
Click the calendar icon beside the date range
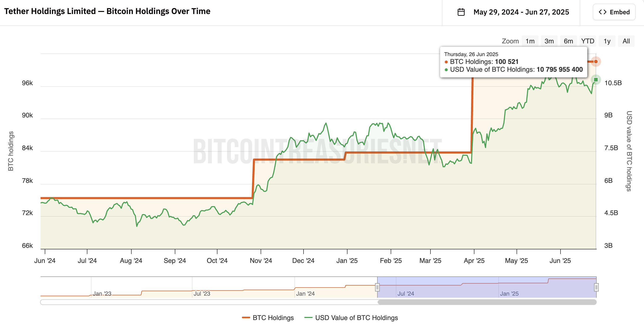point(461,12)
